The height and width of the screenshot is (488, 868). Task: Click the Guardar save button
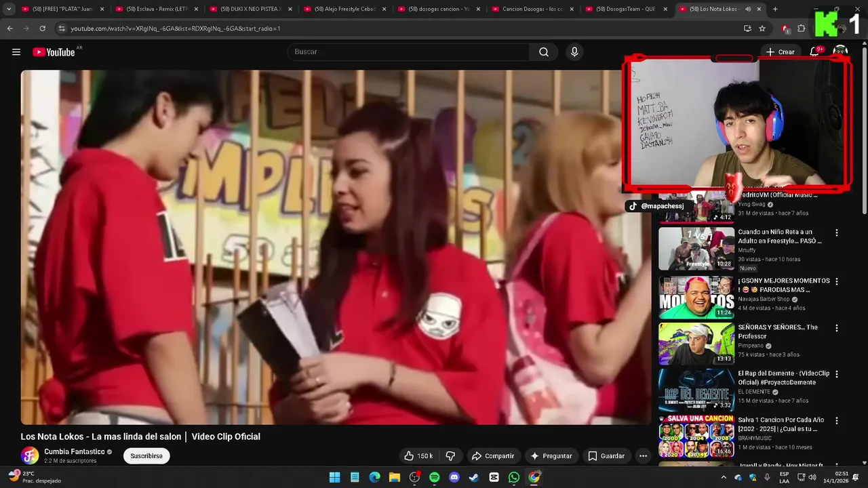[x=606, y=456]
